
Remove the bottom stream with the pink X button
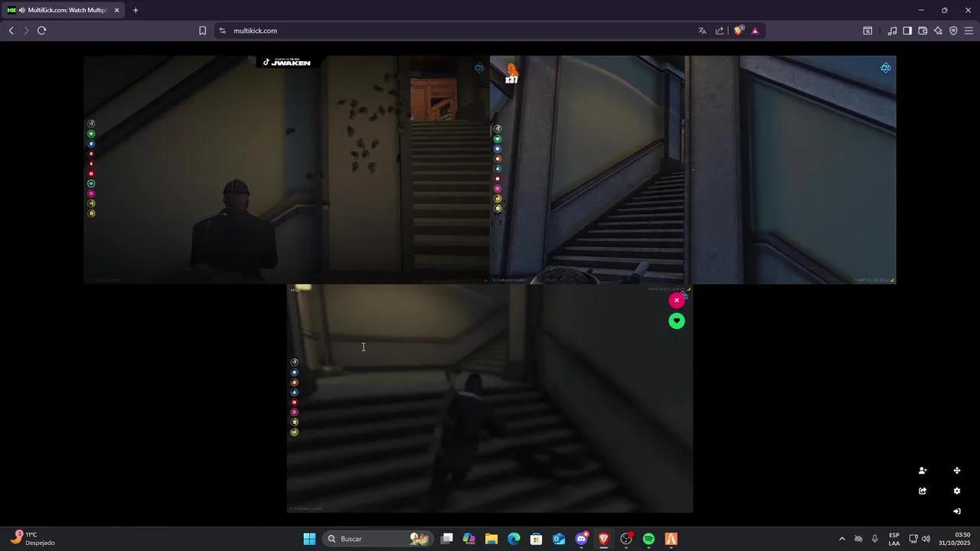[676, 300]
